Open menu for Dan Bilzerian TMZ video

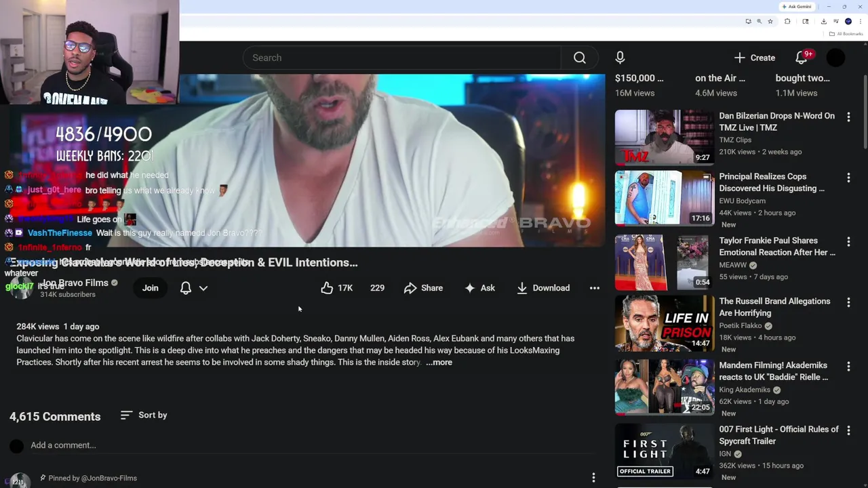point(848,117)
